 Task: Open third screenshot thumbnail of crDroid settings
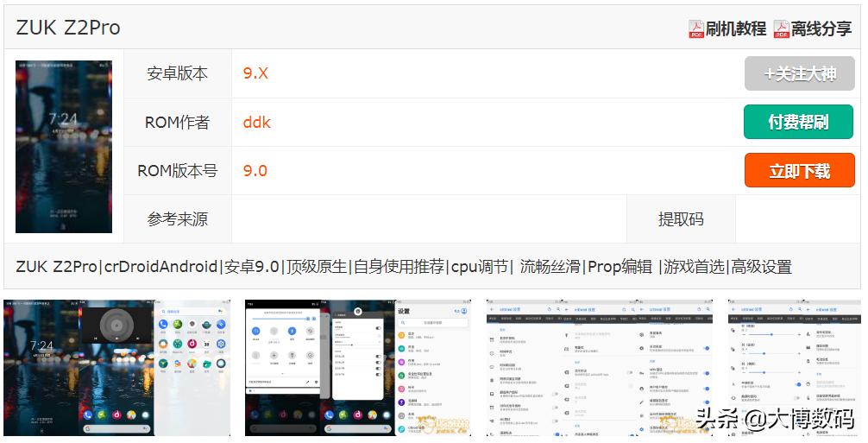[x=600, y=368]
